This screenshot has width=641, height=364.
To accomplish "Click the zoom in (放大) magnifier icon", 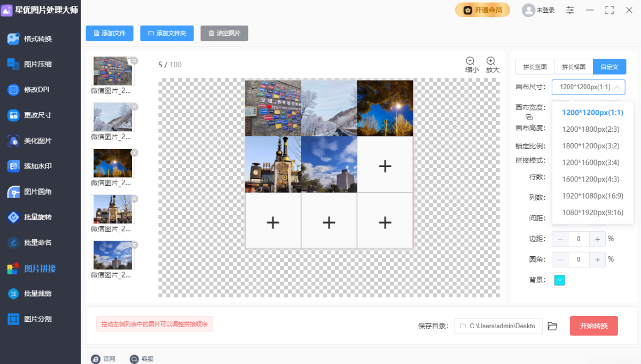I will tap(491, 61).
